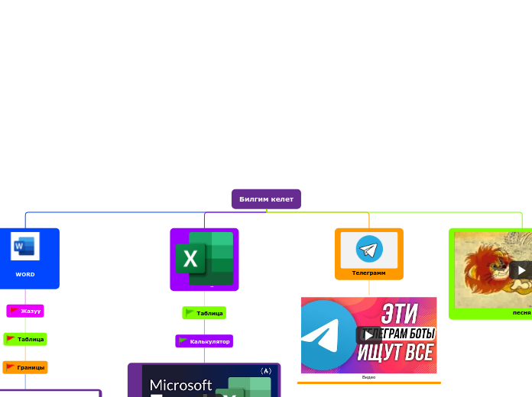
Task: Click red flag on Word's Таблица node
Action: point(11,339)
